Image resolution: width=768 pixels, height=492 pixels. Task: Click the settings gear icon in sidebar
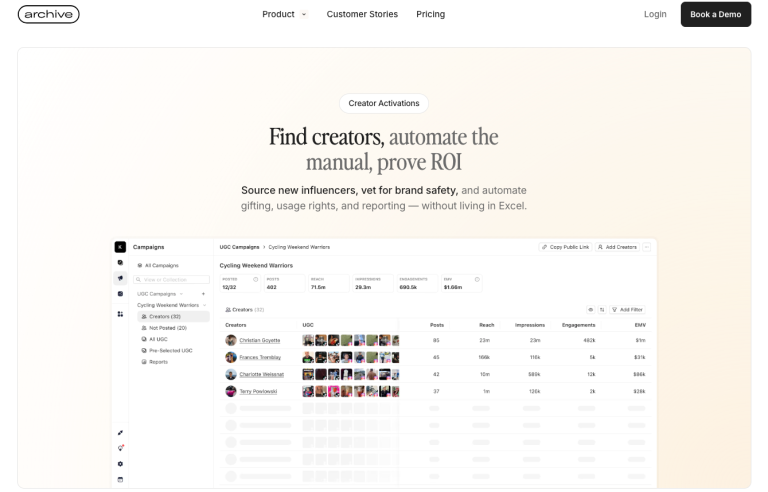point(120,464)
